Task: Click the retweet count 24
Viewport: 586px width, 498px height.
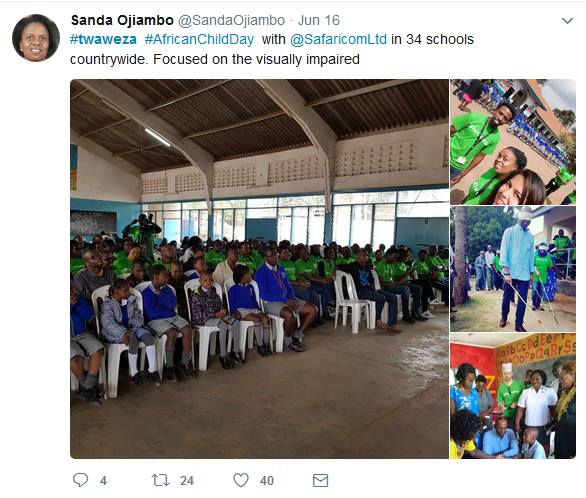Action: (x=186, y=480)
